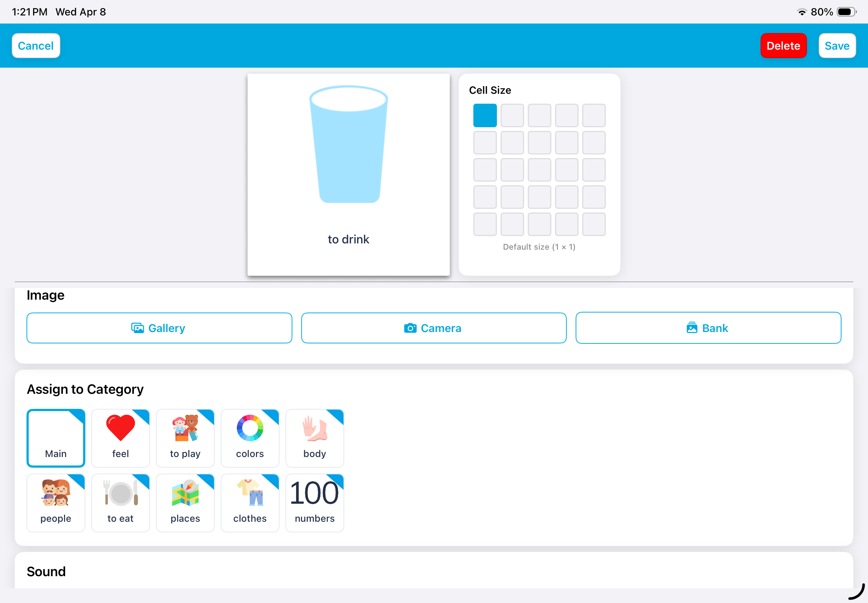Tap the Cancel button
Image resolution: width=868 pixels, height=603 pixels.
36,46
